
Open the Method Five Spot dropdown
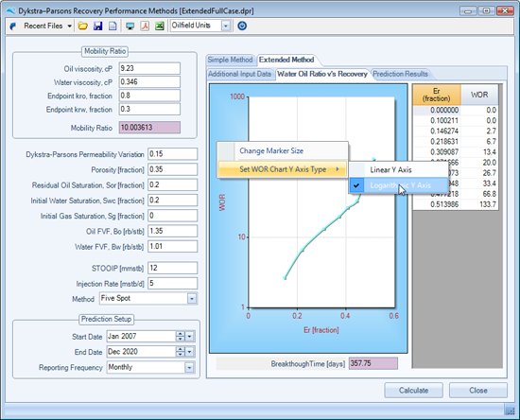point(192,299)
